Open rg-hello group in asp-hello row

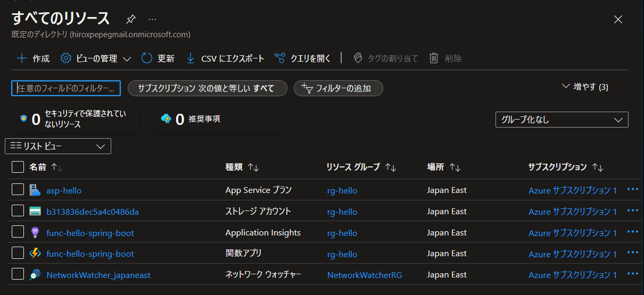[x=342, y=190]
